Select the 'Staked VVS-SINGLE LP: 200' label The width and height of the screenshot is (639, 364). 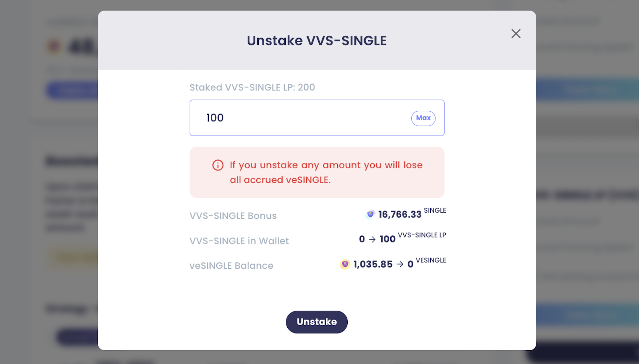(252, 87)
